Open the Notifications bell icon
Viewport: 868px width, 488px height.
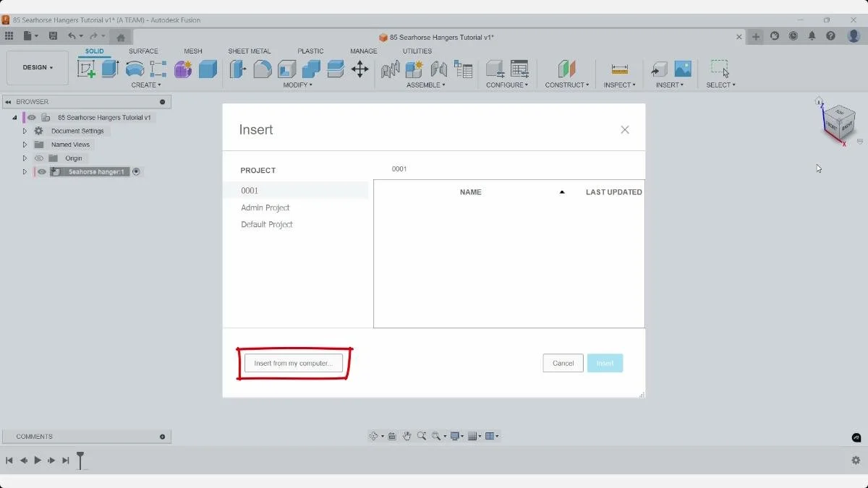[812, 36]
